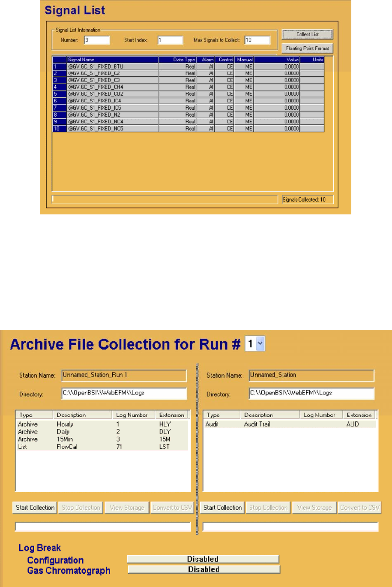The width and height of the screenshot is (392, 587).
Task: Select signal @GV.GC_S1_FIXED_IC4
Action: click(x=188, y=101)
